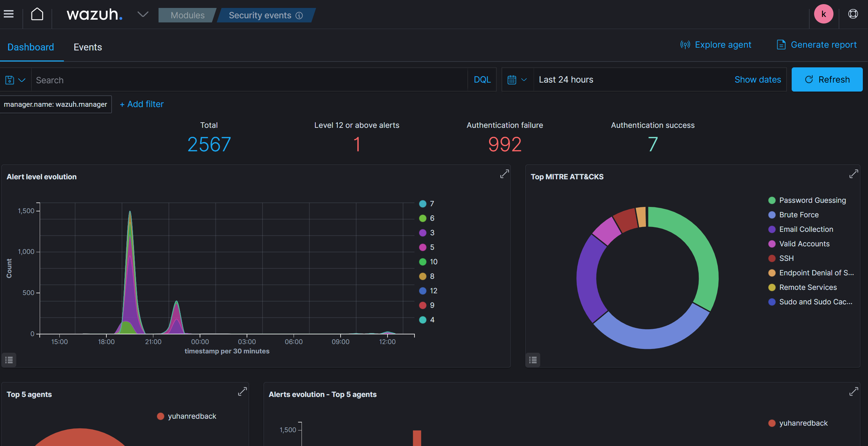Screen dimensions: 868x446
Task: Focus the Search query field
Action: coord(249,80)
